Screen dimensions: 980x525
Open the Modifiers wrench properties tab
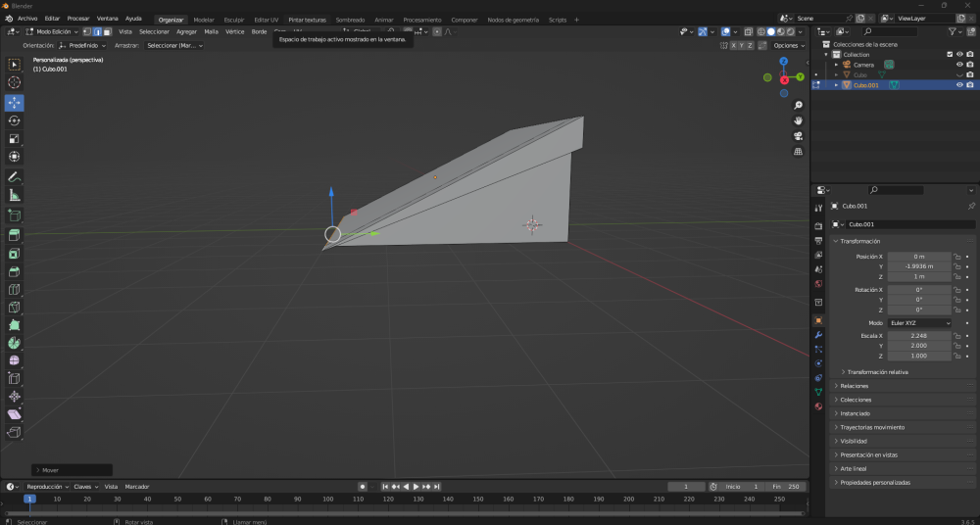point(818,335)
